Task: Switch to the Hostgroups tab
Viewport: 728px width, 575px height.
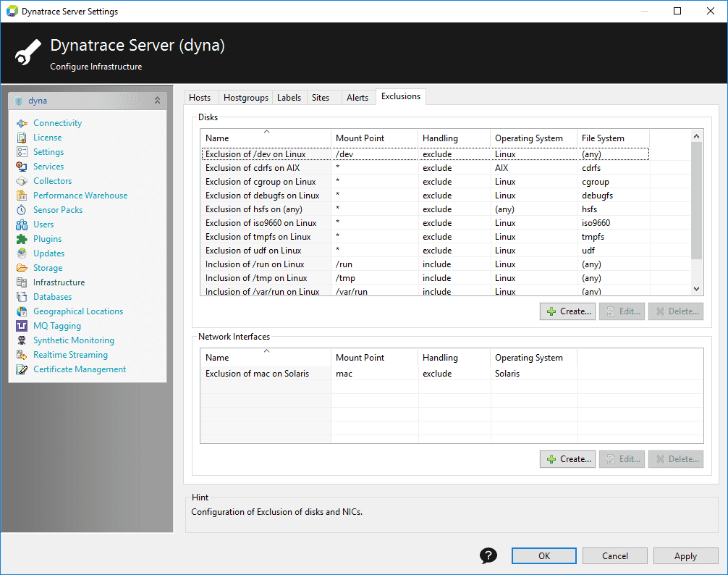Action: 245,98
